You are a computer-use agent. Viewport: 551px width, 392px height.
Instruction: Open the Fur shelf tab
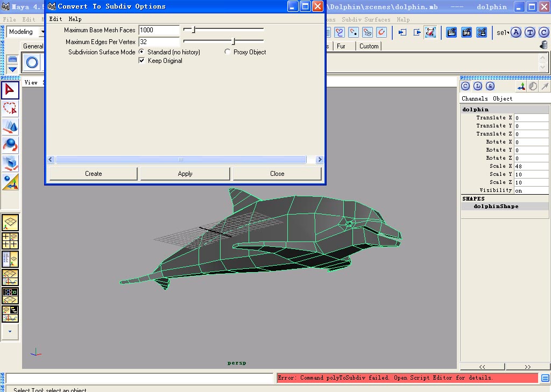coord(341,46)
